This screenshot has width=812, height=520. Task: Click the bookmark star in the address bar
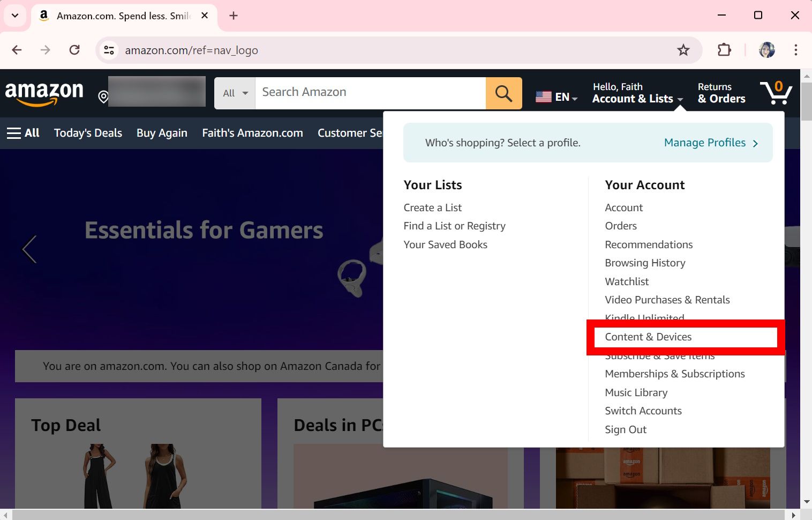pos(683,50)
